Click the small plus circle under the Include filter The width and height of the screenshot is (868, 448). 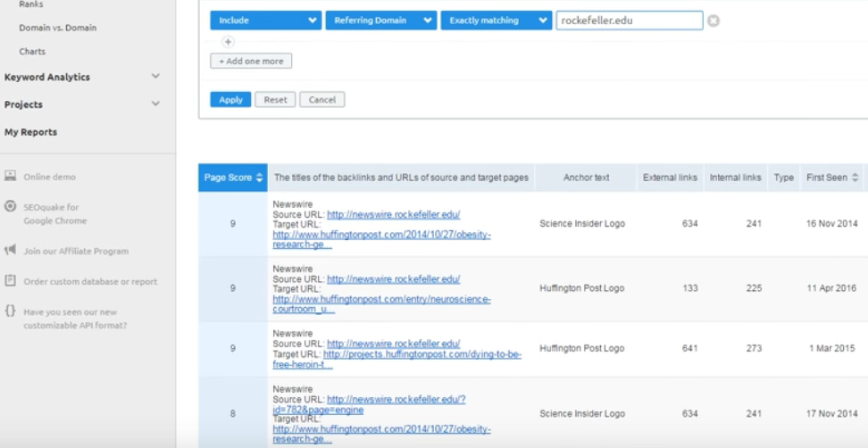pos(228,41)
